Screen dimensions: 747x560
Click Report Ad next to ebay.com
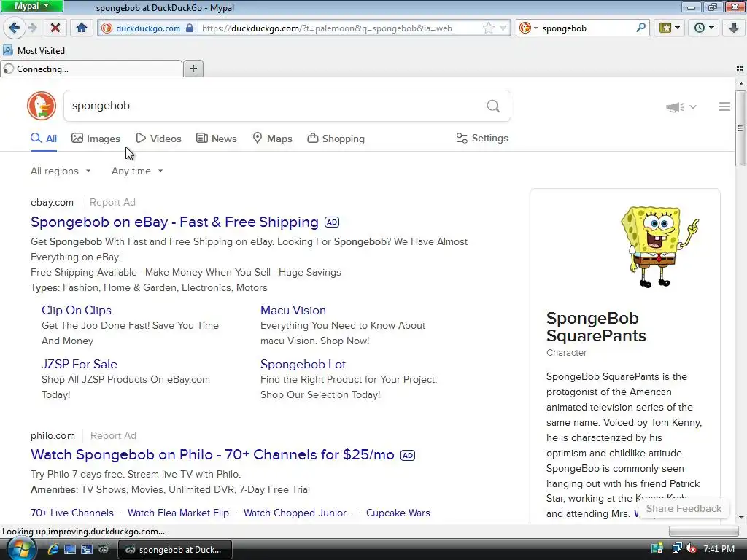pyautogui.click(x=112, y=202)
